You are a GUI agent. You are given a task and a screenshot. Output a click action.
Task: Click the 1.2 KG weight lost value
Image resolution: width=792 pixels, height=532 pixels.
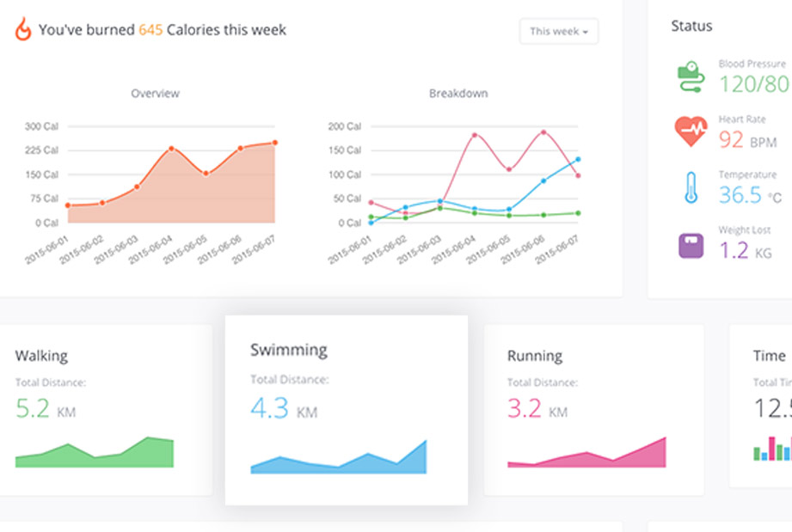coord(745,250)
